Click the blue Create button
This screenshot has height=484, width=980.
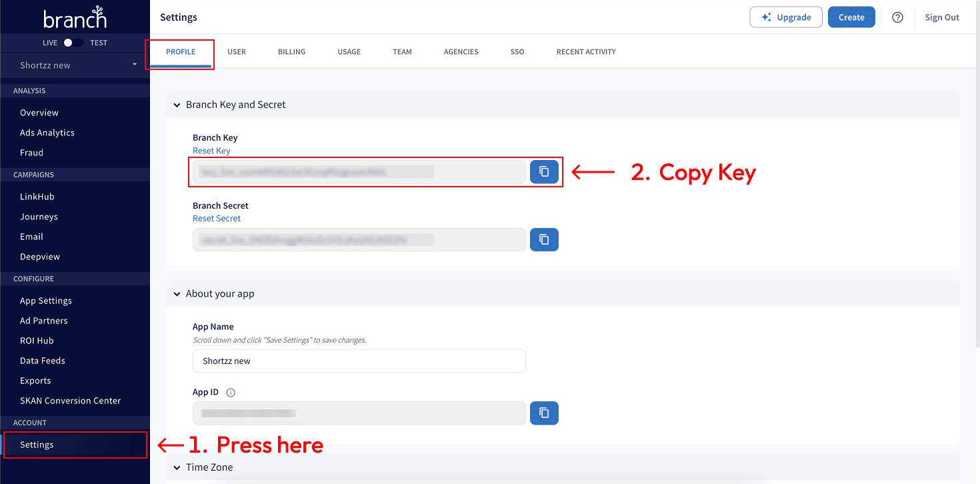pyautogui.click(x=851, y=17)
